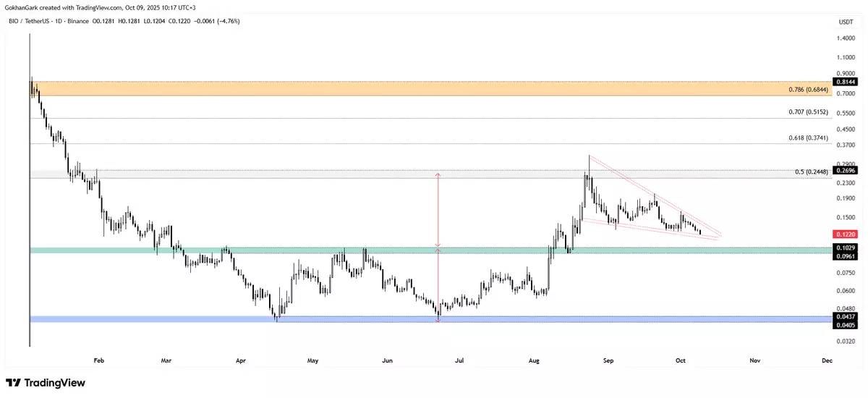Viewport: 868px width, 398px height.
Task: Click the 0.0405 price axis tag
Action: click(x=847, y=326)
